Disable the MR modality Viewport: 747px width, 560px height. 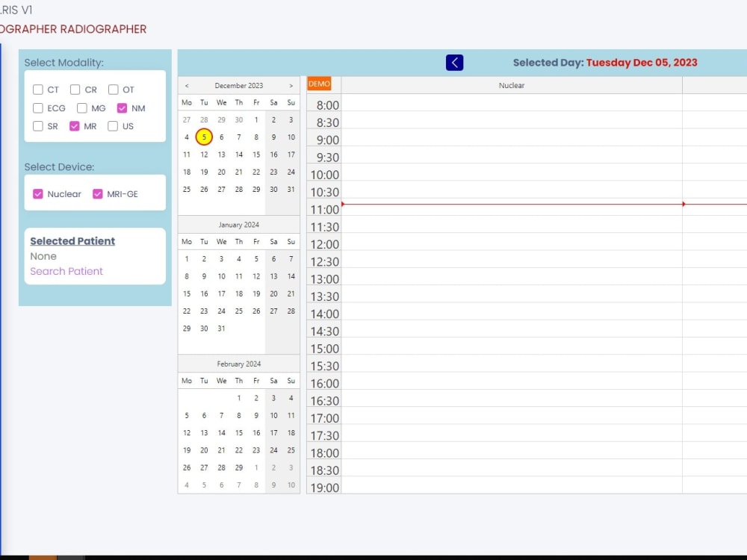[75, 126]
